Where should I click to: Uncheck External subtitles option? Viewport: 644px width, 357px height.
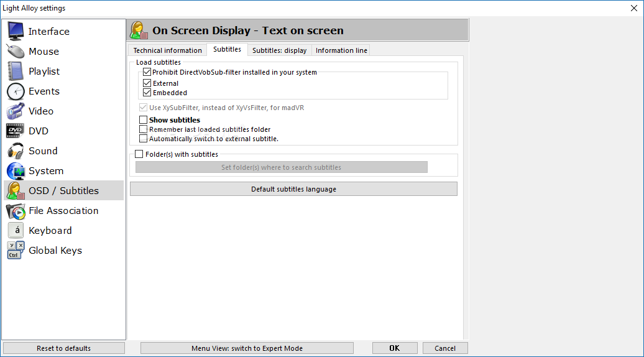[147, 83]
